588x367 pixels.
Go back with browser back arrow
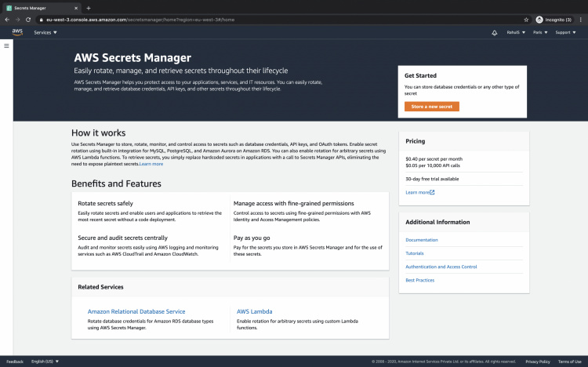click(x=7, y=19)
